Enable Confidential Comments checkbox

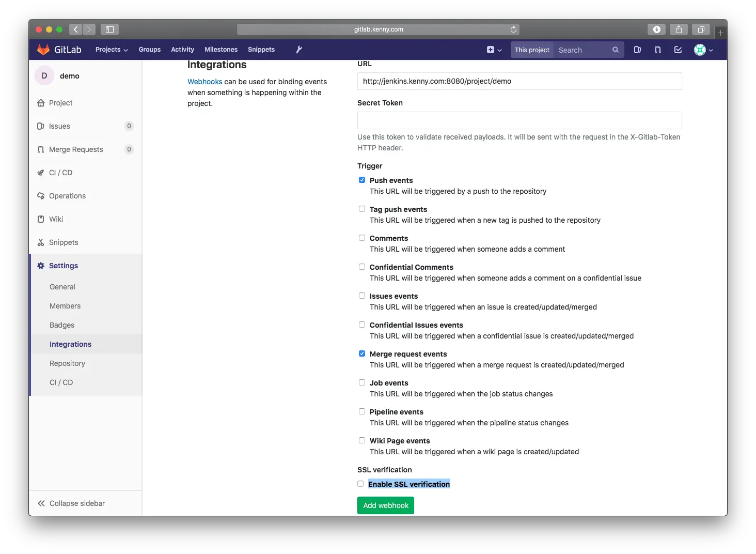tap(362, 267)
